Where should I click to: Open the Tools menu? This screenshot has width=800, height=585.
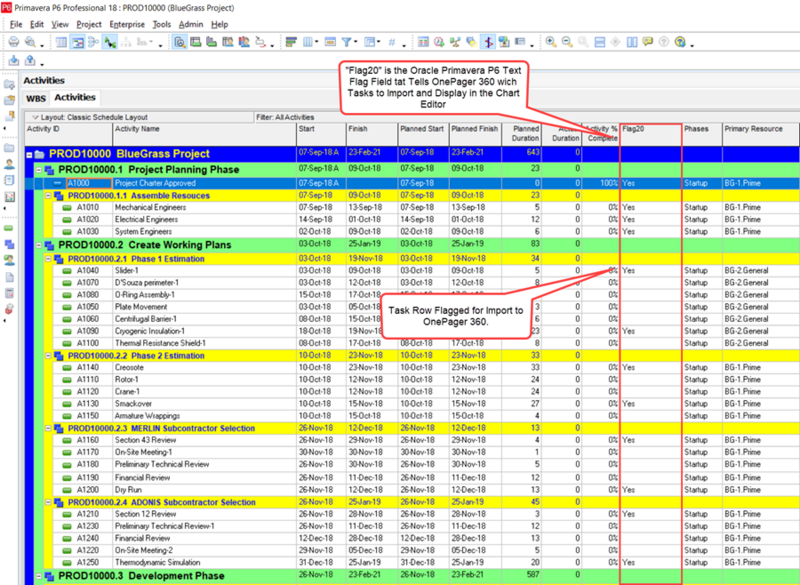(x=162, y=24)
